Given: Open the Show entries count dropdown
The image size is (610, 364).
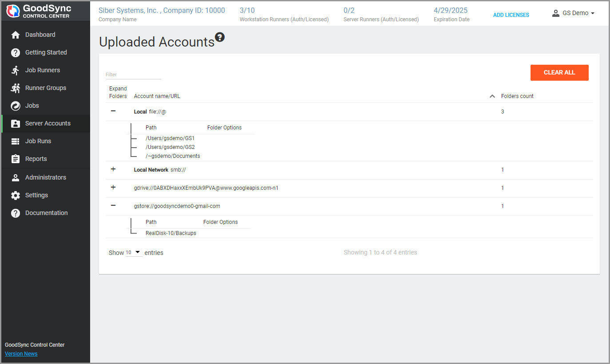Looking at the screenshot, I should pos(134,252).
